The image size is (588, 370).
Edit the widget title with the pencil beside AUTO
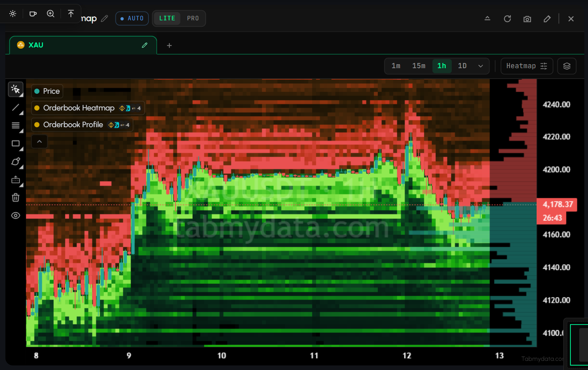[x=104, y=18]
